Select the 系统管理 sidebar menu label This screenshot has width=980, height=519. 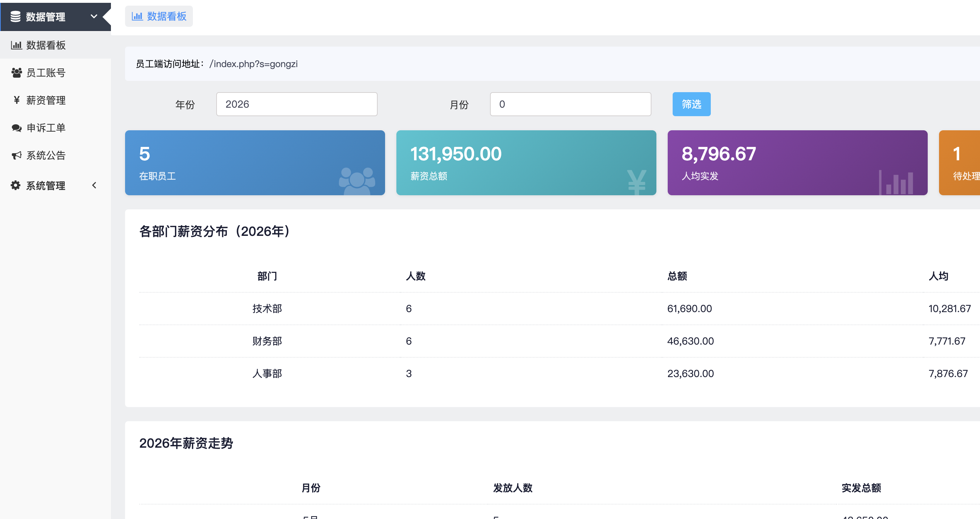(x=46, y=186)
